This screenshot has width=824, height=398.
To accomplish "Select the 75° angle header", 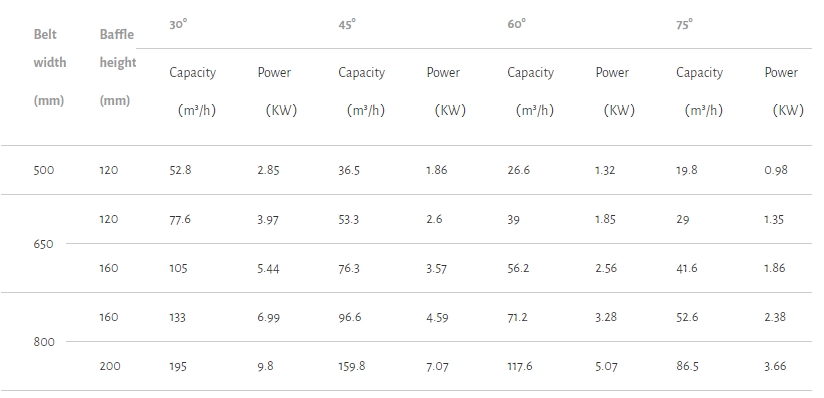I will coord(685,24).
